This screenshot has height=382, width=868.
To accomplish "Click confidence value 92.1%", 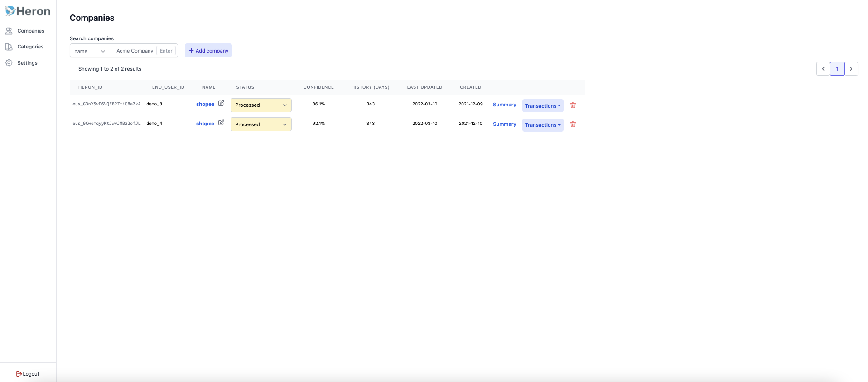I will tap(318, 124).
